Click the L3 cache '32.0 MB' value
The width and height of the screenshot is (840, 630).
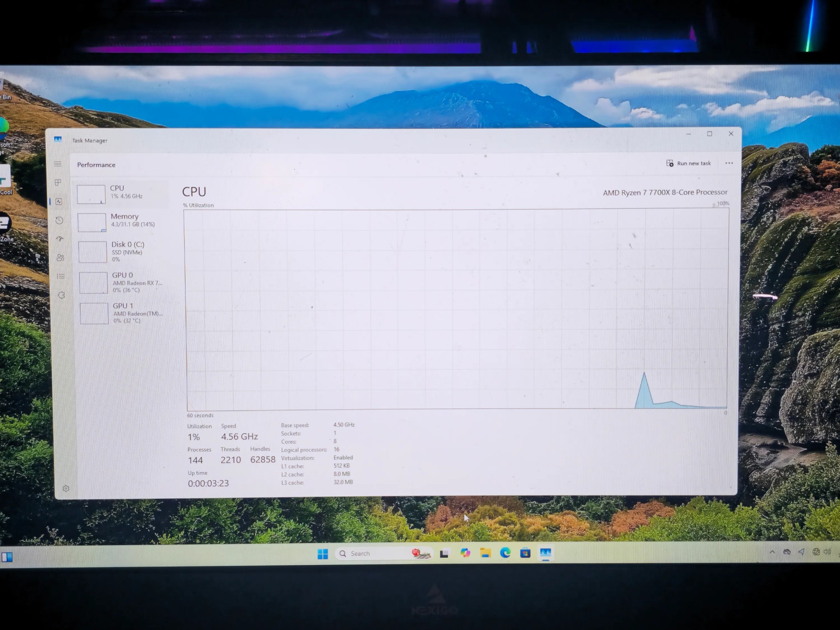[x=343, y=482]
